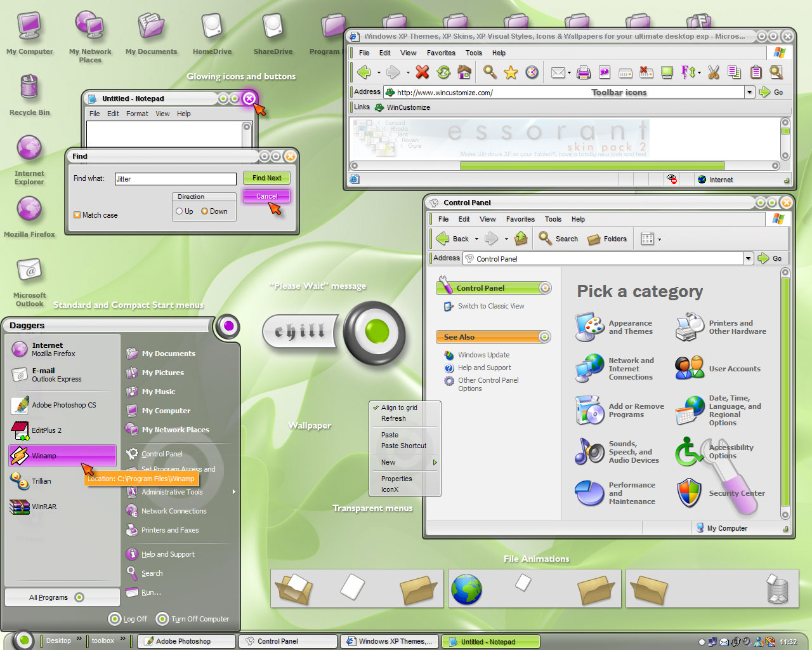Click the magnifier Search icon in Internet Explorer toolbar
812x650 pixels.
(x=490, y=72)
